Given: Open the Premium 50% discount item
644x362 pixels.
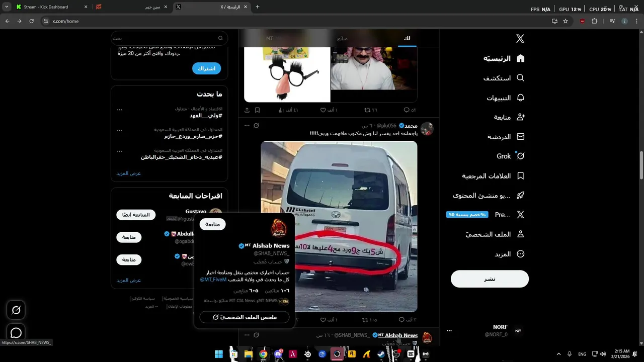Looking at the screenshot, I should [486, 215].
